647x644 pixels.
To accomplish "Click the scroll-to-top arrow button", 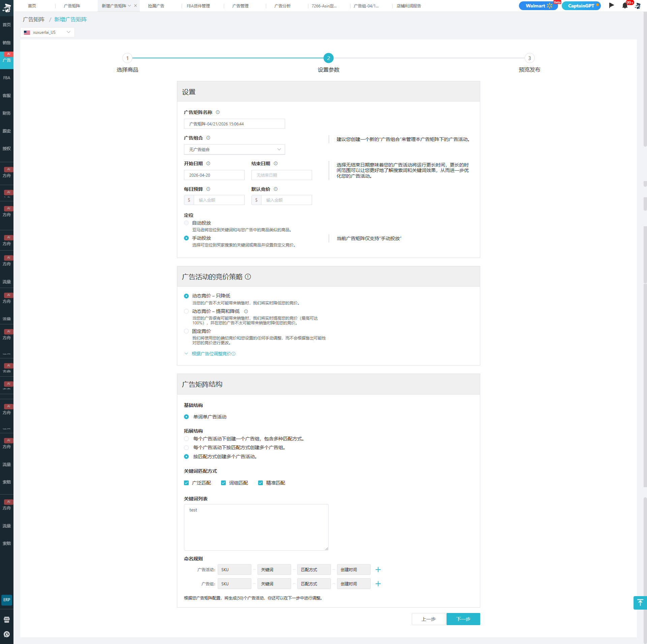I will coord(640,603).
